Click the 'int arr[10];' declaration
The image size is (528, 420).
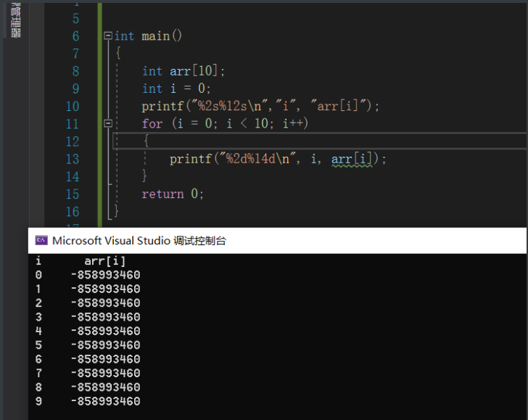coord(183,71)
